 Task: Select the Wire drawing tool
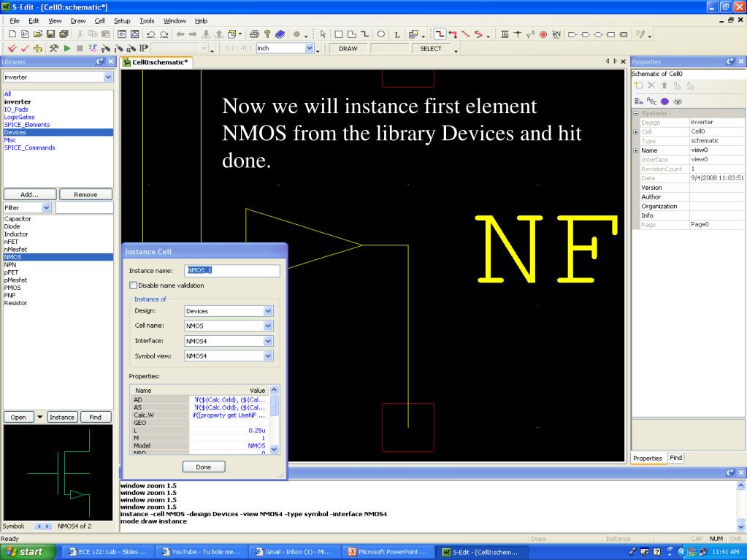click(440, 34)
